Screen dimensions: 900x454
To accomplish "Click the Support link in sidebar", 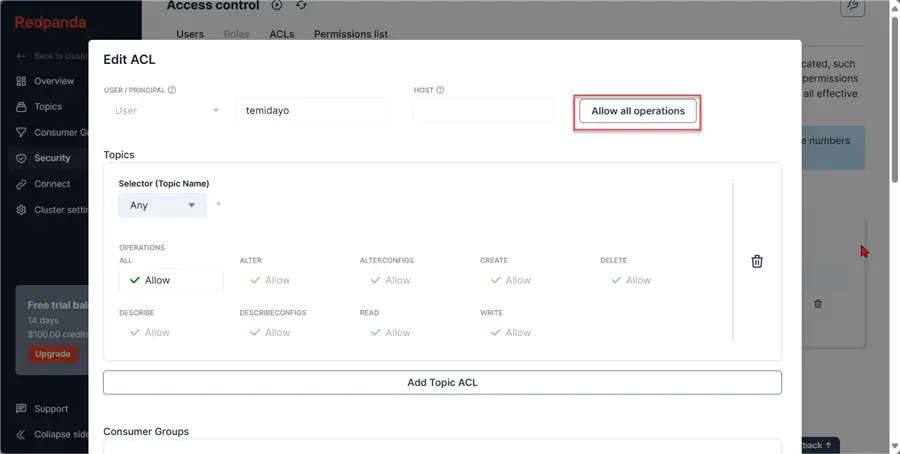I will tap(51, 409).
